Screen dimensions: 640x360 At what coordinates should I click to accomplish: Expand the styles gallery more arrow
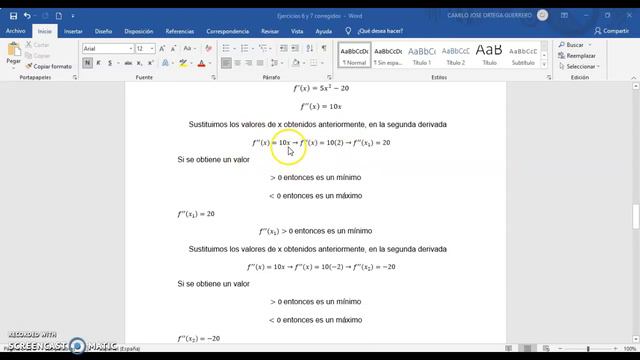click(x=544, y=64)
